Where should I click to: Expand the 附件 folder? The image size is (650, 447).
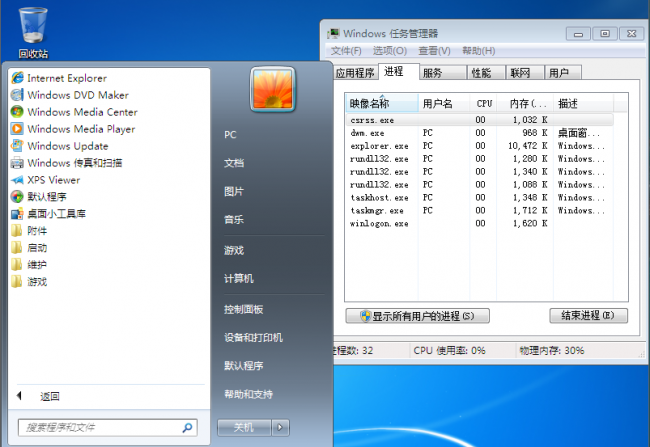29,231
